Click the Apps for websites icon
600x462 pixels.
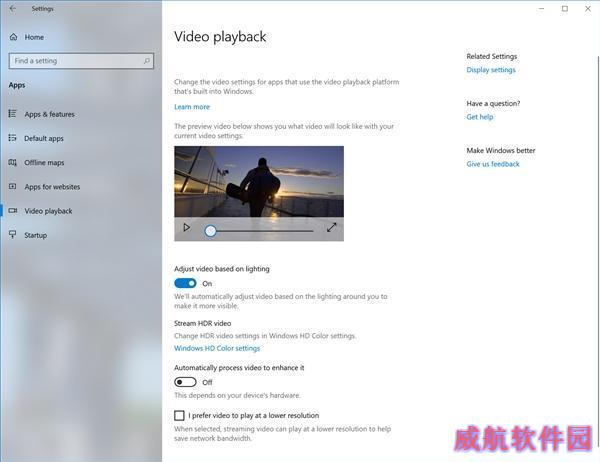pos(13,186)
